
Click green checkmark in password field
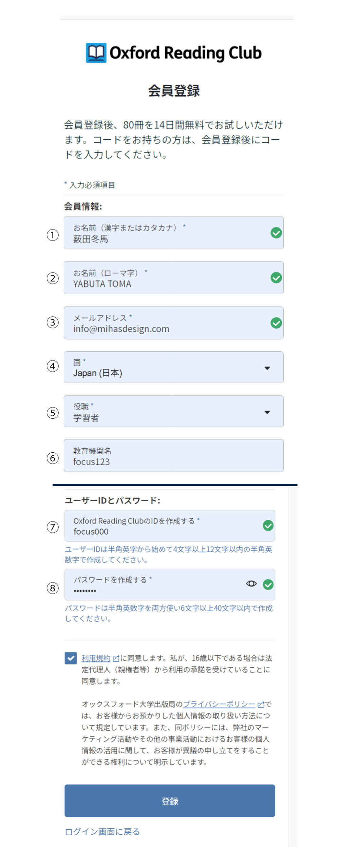click(268, 585)
